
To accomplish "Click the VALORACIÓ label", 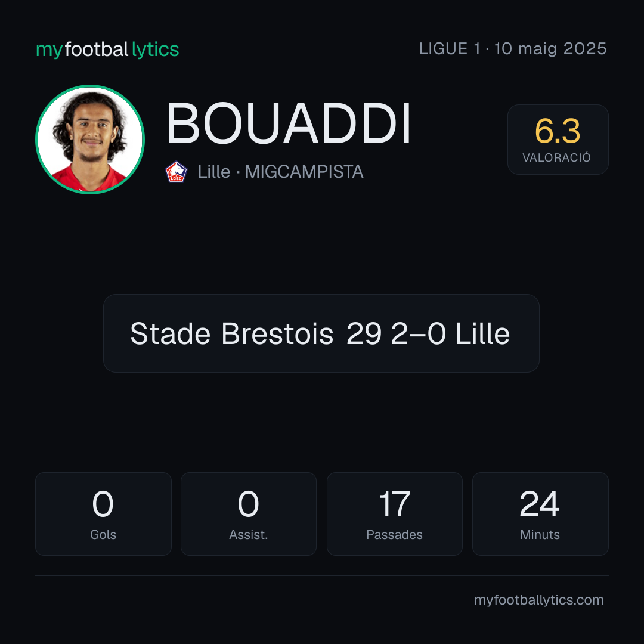I will 556,157.
